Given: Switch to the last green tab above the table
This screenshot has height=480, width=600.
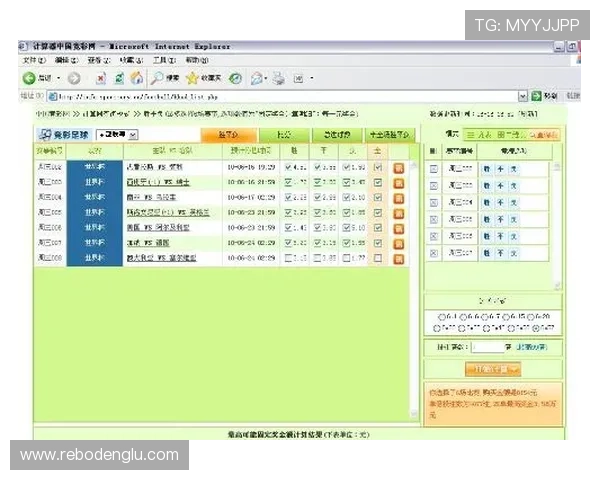Looking at the screenshot, I should (x=390, y=135).
